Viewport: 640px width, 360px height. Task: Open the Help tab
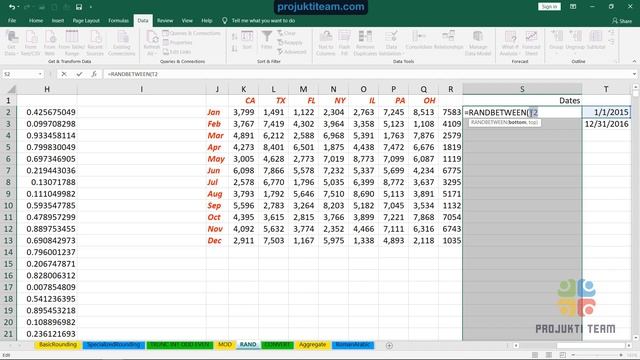[x=207, y=20]
